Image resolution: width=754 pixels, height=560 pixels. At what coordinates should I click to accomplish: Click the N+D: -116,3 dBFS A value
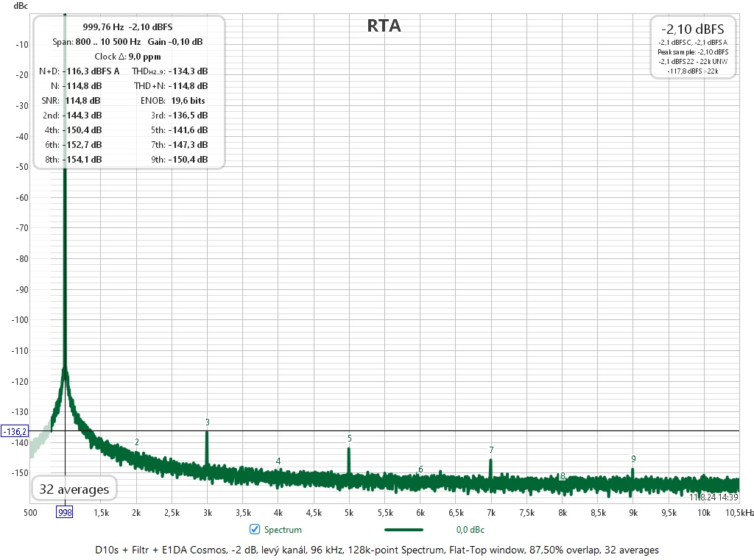tap(80, 71)
